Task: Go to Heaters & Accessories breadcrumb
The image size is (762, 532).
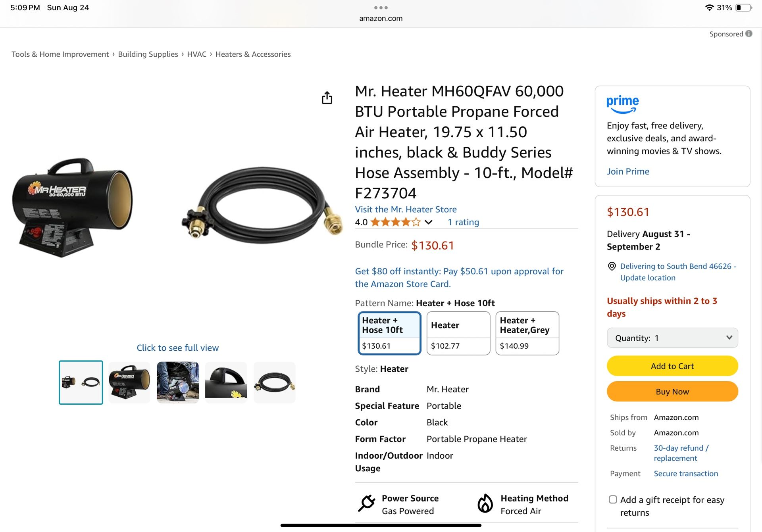Action: (x=253, y=54)
